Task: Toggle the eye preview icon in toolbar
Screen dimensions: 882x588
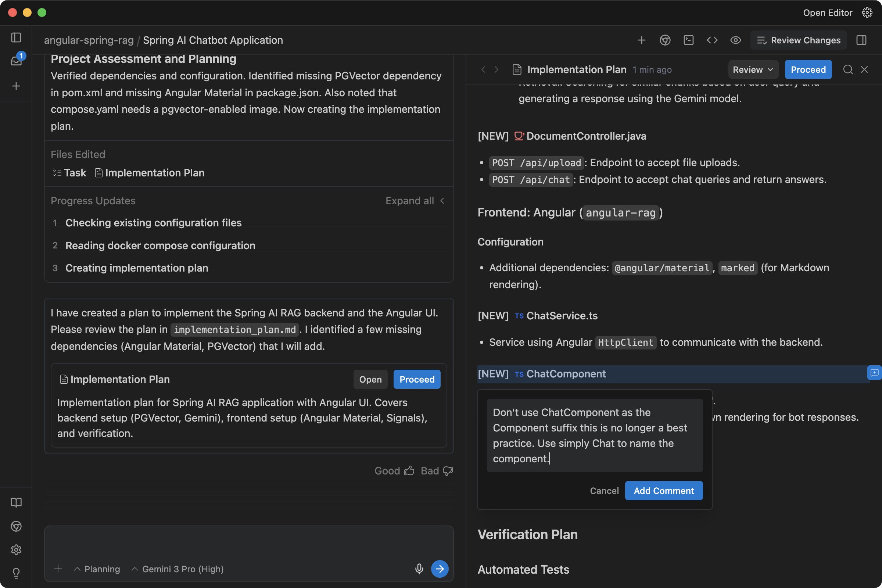Action: pyautogui.click(x=735, y=40)
